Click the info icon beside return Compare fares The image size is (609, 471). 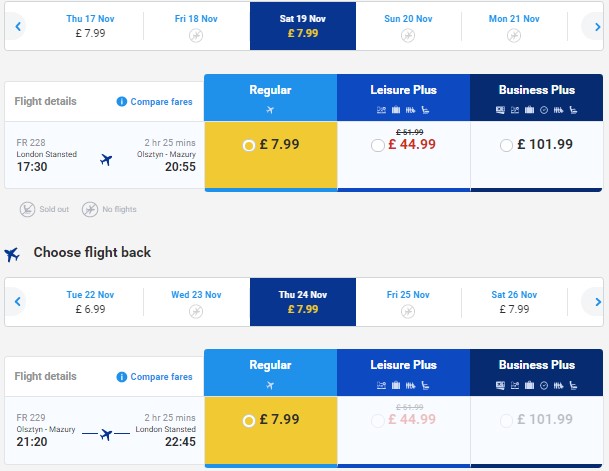(122, 377)
